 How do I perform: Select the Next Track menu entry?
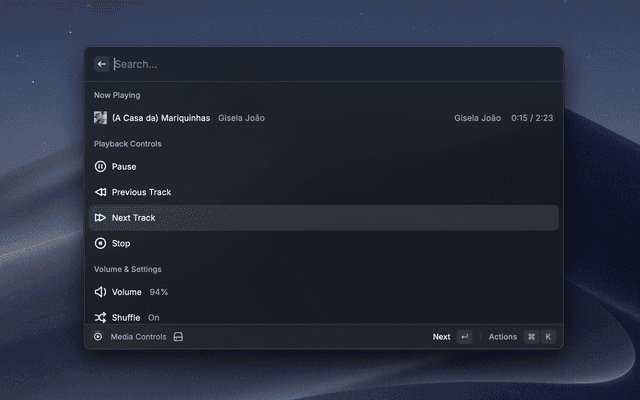pyautogui.click(x=324, y=218)
